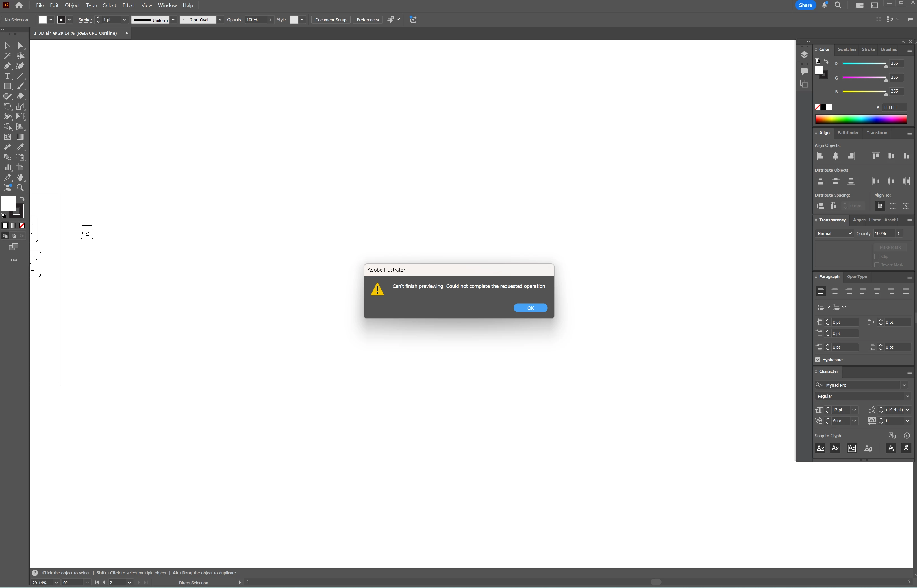Screen dimensions: 917x588
Task: Toggle Align to Artboard option
Action: pos(879,206)
